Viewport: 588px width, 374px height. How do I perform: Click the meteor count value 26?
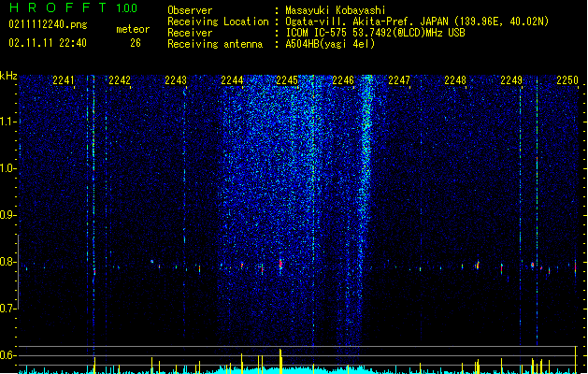pos(136,43)
